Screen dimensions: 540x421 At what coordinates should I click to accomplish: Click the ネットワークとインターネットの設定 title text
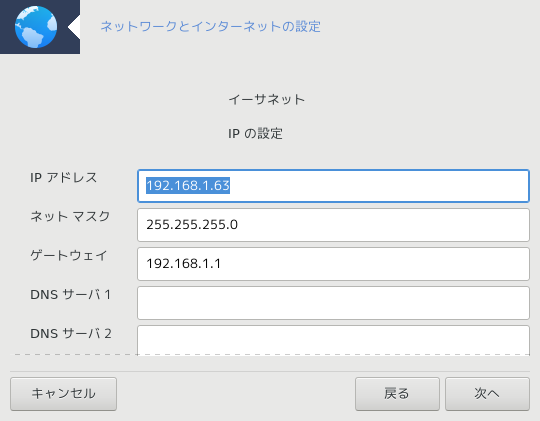[210, 27]
